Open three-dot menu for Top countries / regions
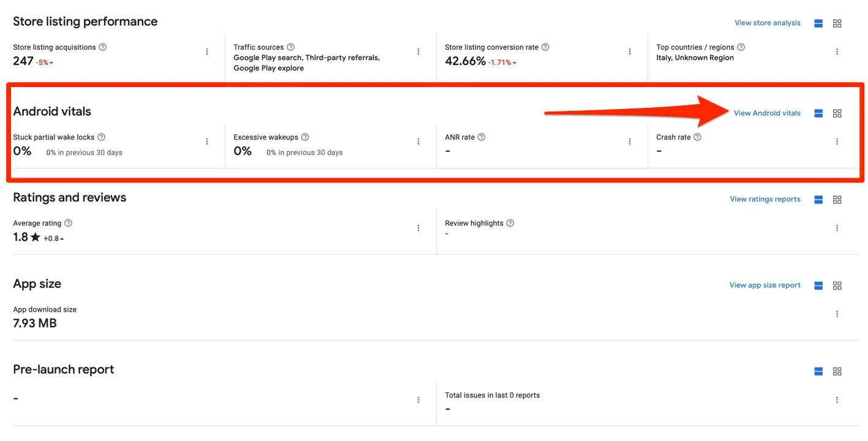 click(x=837, y=52)
